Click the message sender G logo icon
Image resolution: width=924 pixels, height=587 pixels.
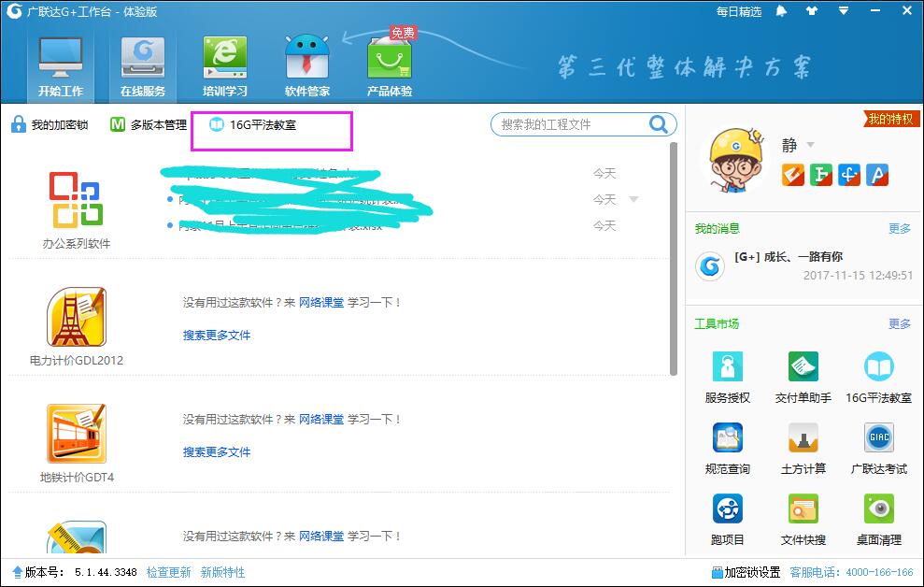click(710, 265)
